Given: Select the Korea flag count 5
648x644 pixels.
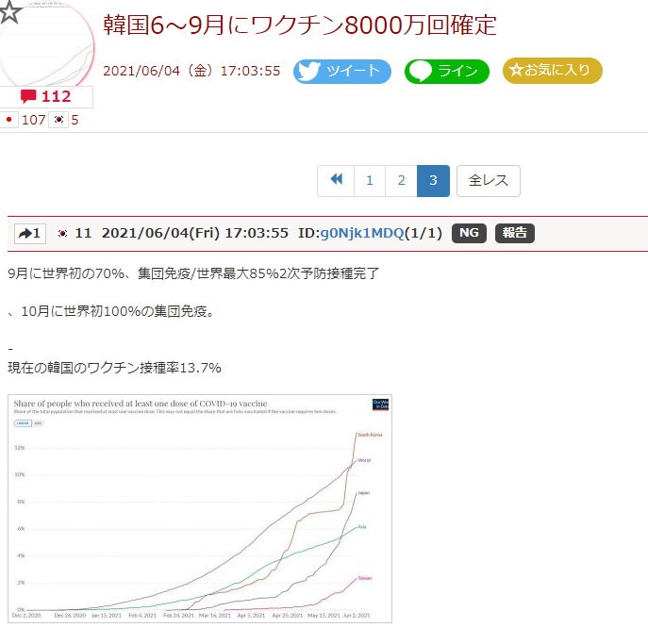Looking at the screenshot, I should (x=66, y=120).
